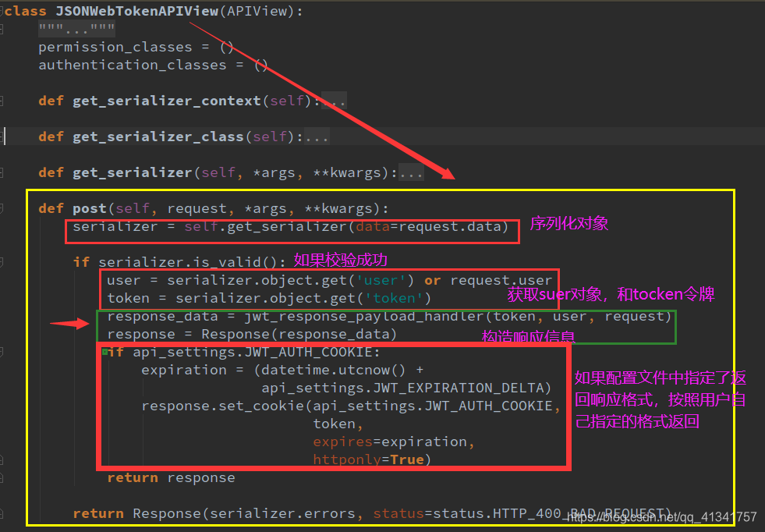Click data=request.data argument
765x532 pixels.
tap(428, 227)
